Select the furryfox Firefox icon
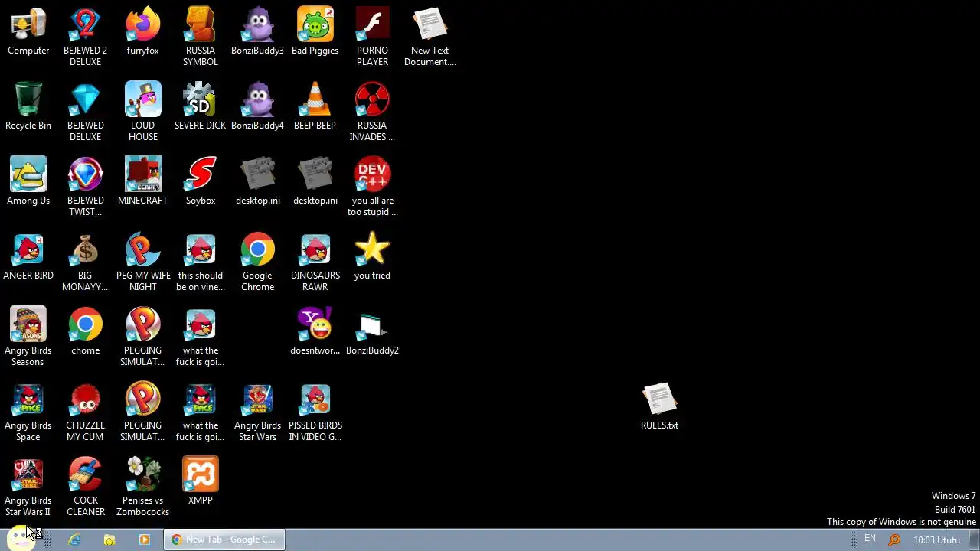This screenshot has height=551, width=980. pos(142,25)
